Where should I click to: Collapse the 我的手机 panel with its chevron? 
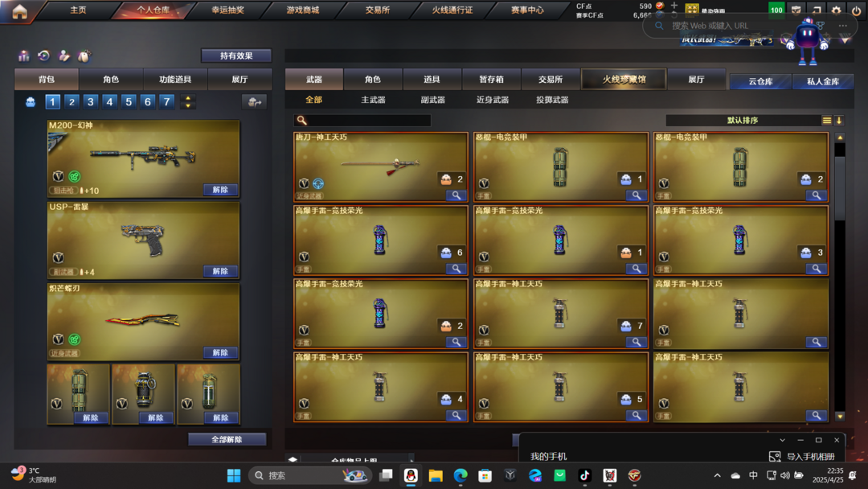(x=782, y=440)
